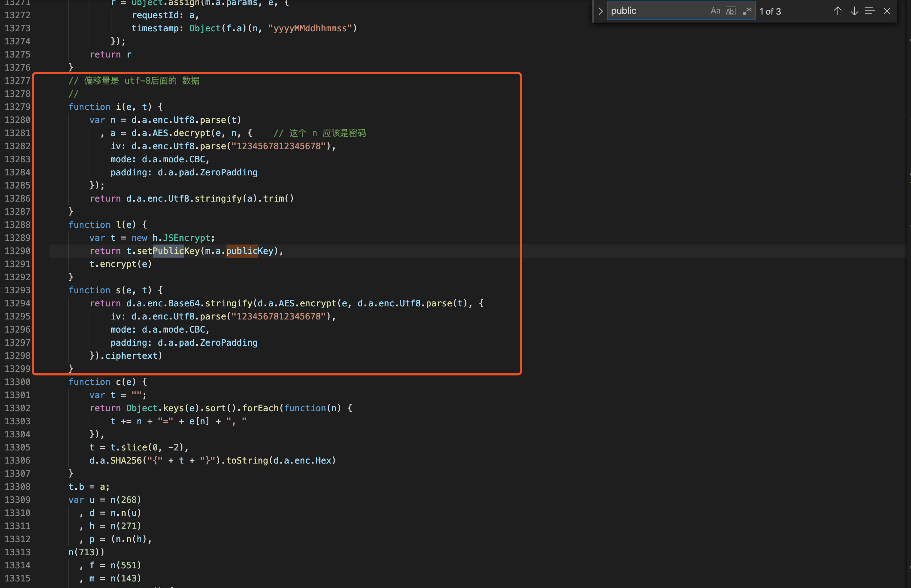The image size is (911, 588).
Task: Toggle Match Case in find widget
Action: [715, 11]
